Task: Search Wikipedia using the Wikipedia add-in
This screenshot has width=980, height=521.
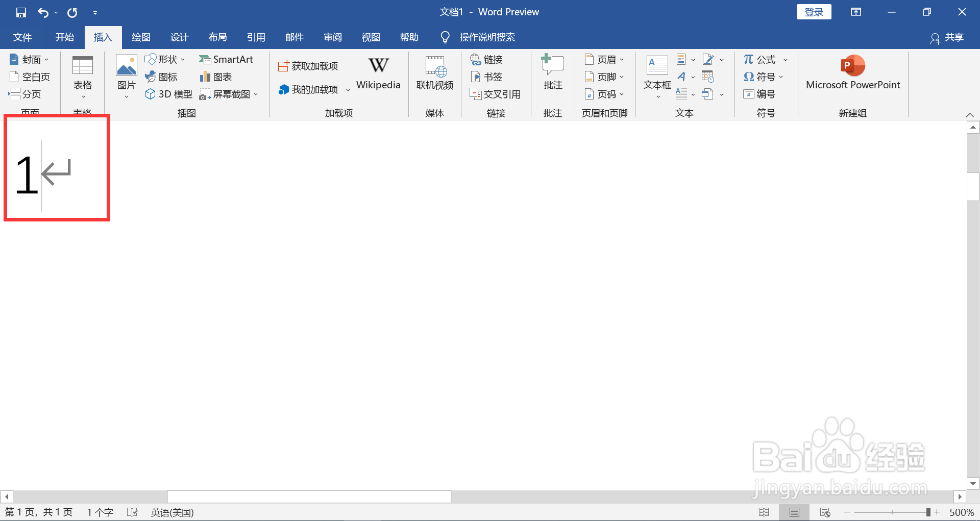Action: pyautogui.click(x=378, y=72)
